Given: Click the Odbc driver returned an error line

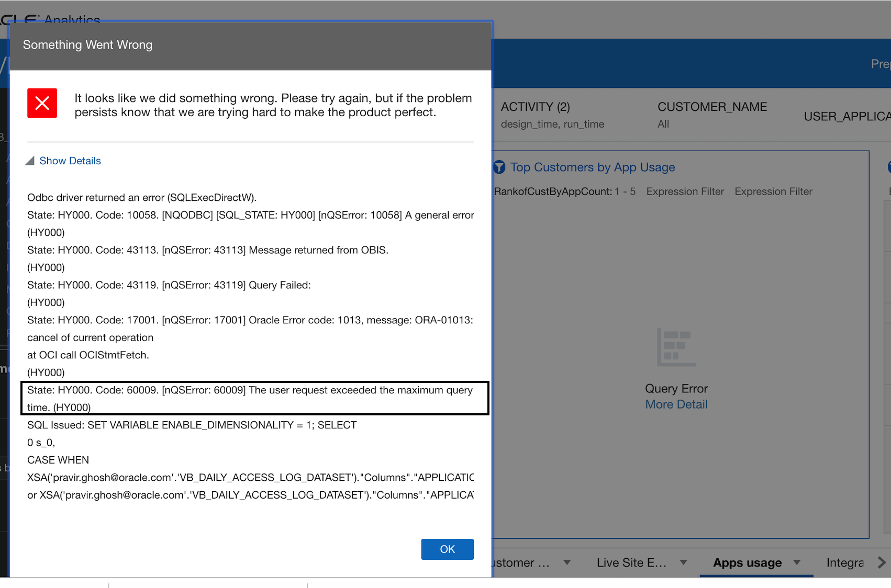Looking at the screenshot, I should [142, 197].
